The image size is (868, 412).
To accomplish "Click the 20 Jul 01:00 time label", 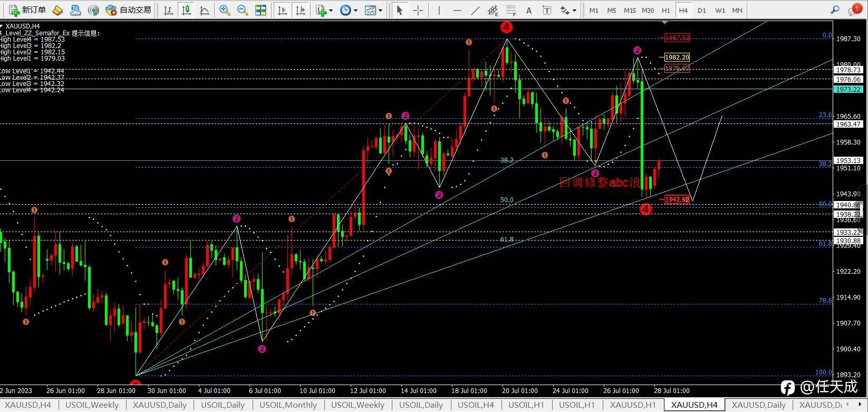I will tap(520, 391).
